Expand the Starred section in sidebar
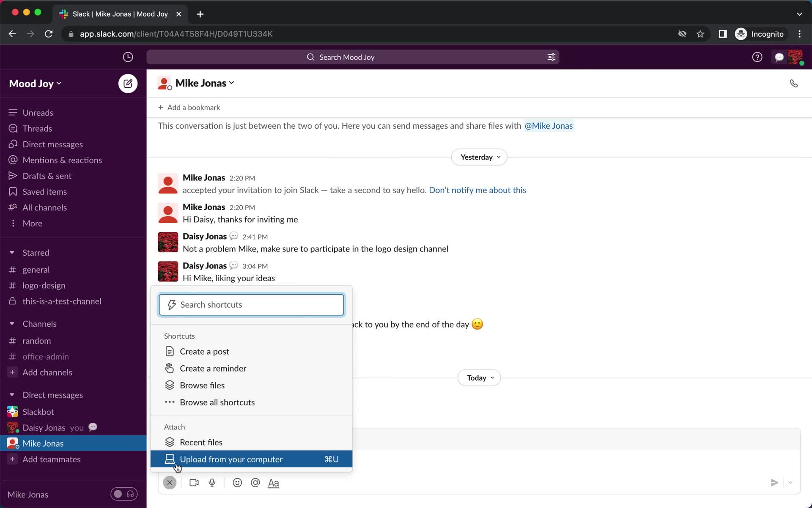 tap(12, 251)
